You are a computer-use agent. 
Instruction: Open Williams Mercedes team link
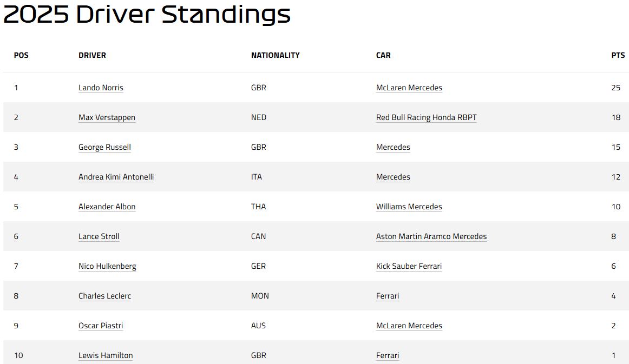[x=409, y=207]
